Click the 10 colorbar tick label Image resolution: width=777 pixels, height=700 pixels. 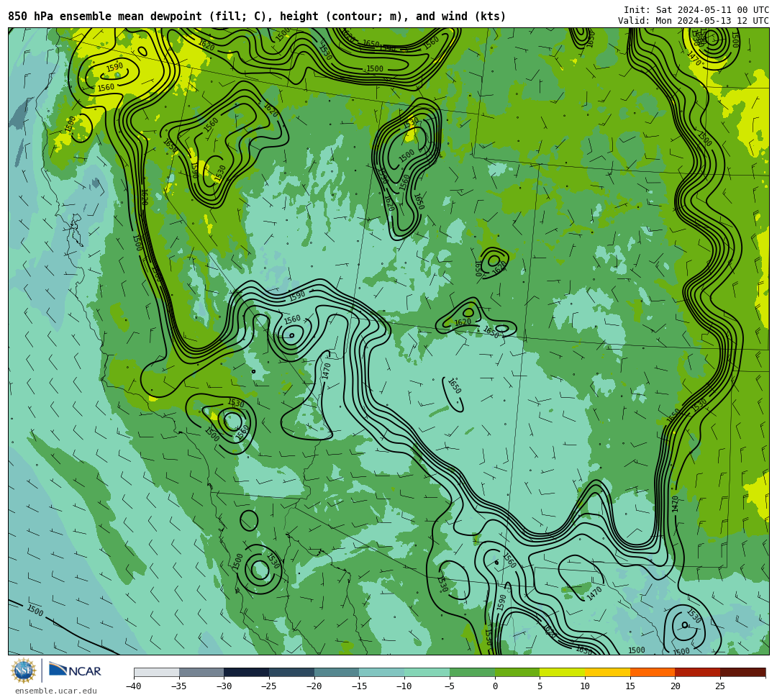585,686
